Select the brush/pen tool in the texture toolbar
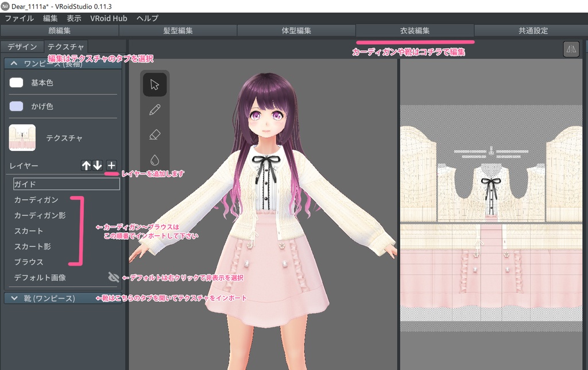 154,111
